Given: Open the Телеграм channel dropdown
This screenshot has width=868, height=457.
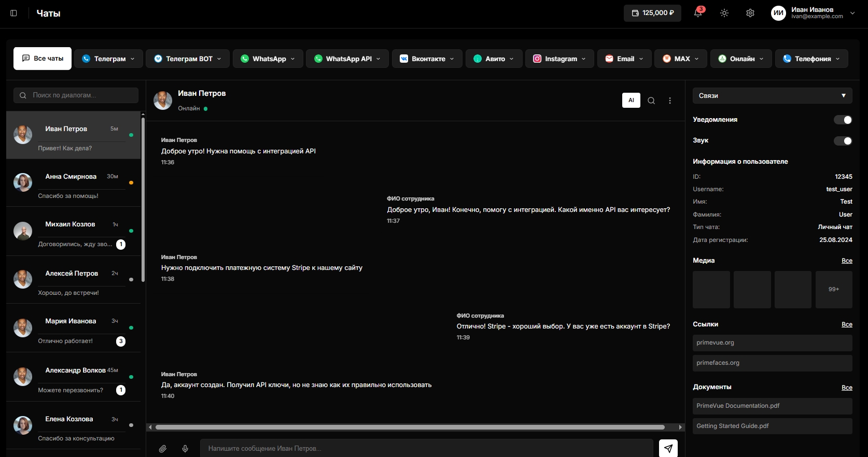Looking at the screenshot, I should pos(108,59).
